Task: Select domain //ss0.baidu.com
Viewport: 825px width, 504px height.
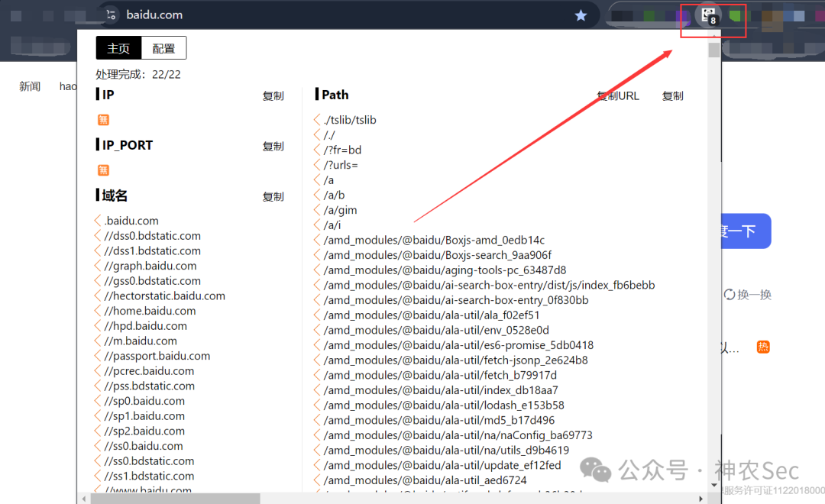Action: coord(143,446)
